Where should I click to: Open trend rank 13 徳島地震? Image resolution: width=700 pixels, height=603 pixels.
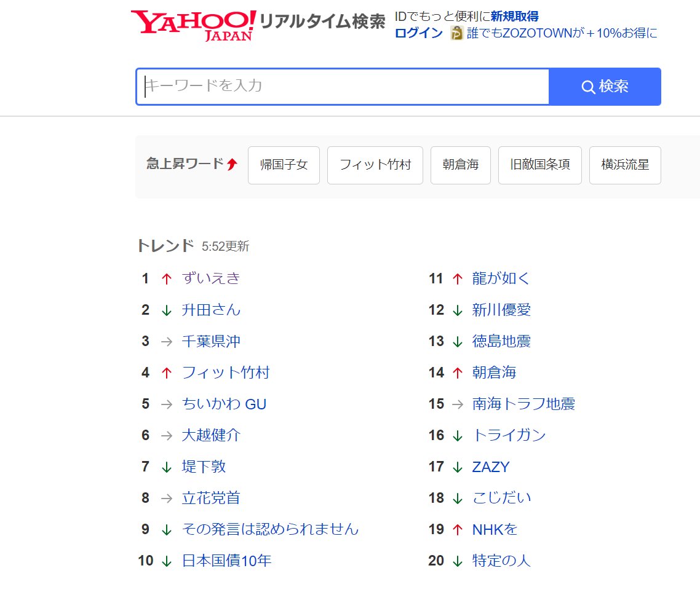(501, 341)
